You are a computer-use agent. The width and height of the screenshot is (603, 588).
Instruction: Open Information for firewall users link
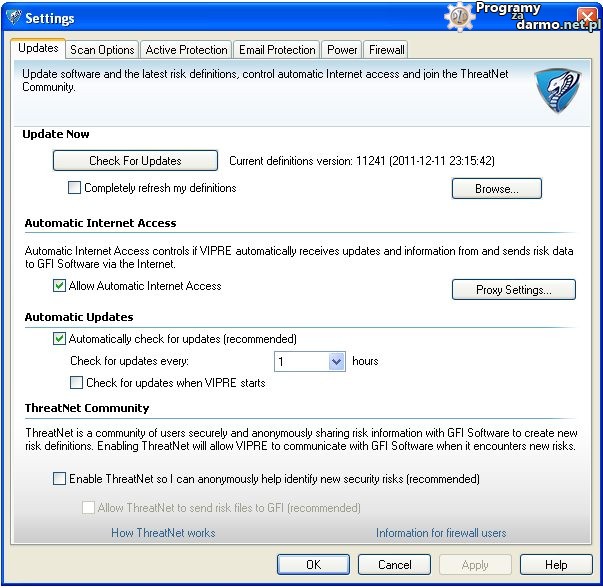(x=441, y=533)
